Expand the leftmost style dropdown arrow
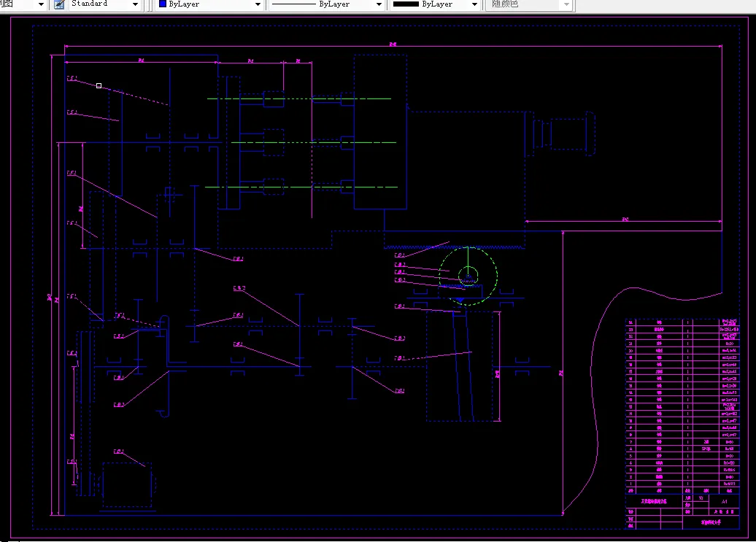Image resolution: width=756 pixels, height=542 pixels. pyautogui.click(x=41, y=4)
